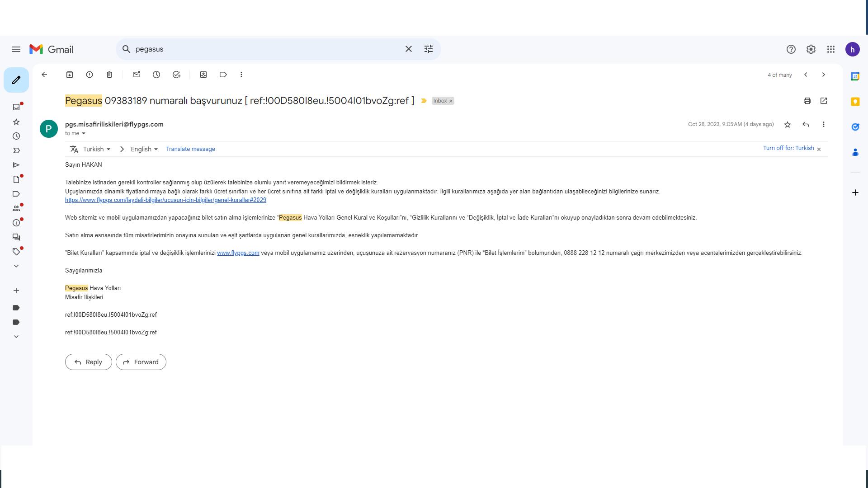Add the email to Tasks

coord(177,75)
